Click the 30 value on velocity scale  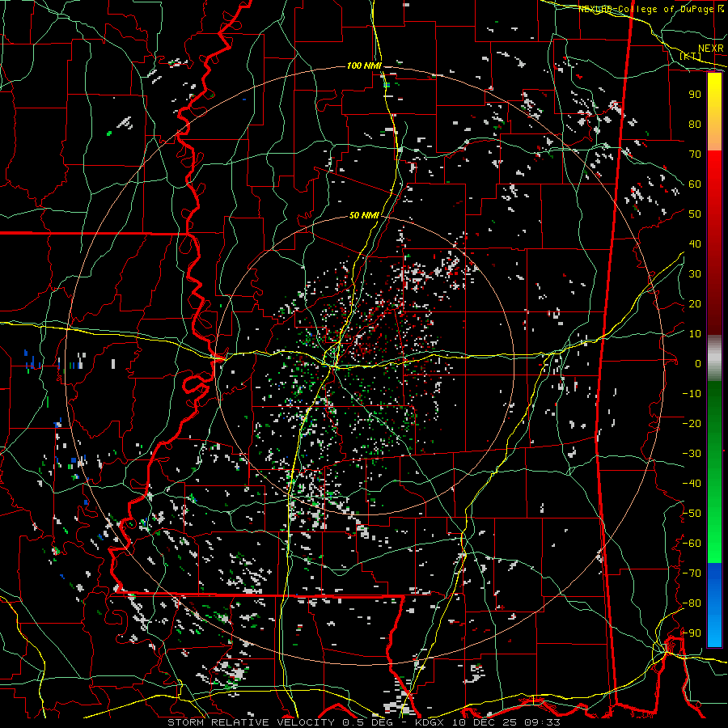695,274
